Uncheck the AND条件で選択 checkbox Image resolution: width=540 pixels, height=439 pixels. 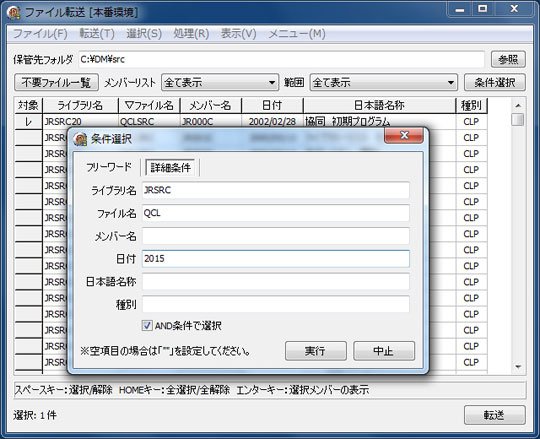(147, 325)
